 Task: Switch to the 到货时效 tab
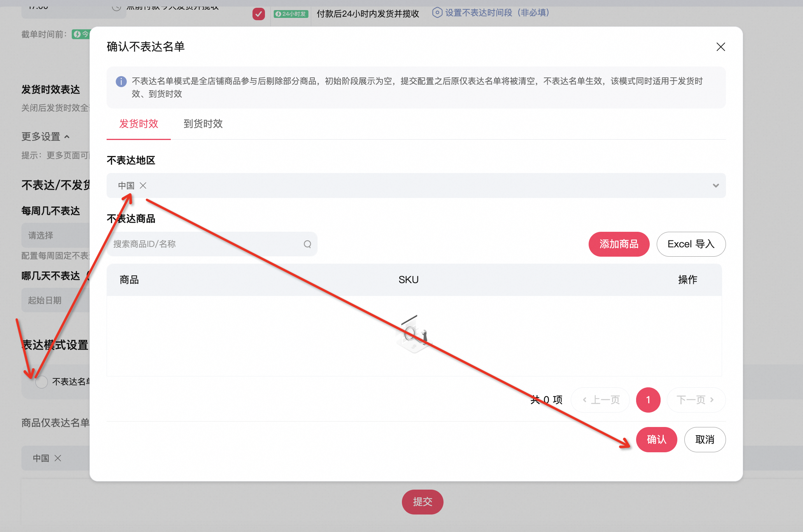point(203,124)
